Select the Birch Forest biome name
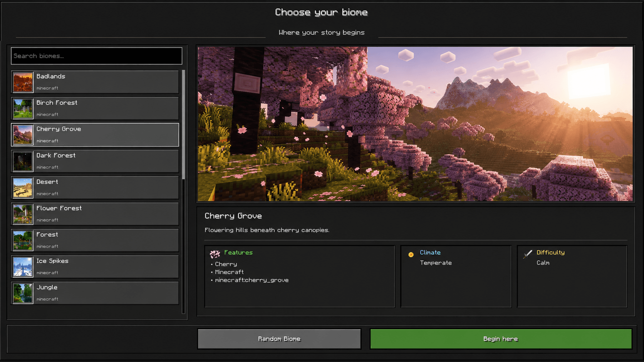 pos(57,103)
